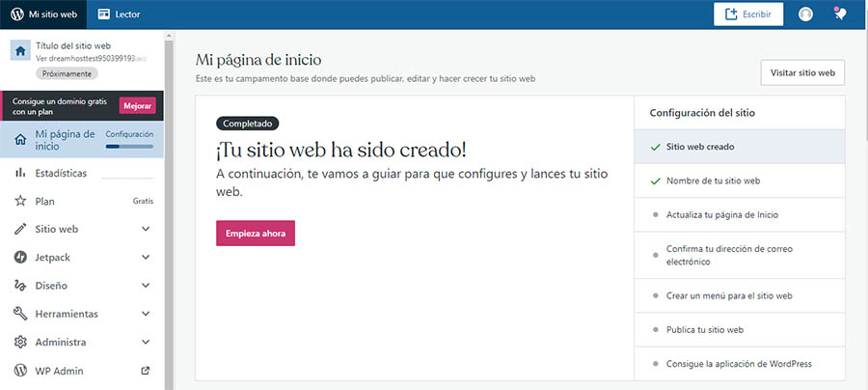Expand the Diseño submenu chevron
This screenshot has height=390, width=868.
[146, 286]
